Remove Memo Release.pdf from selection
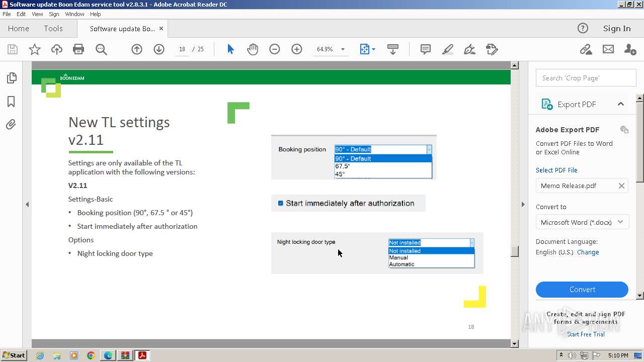The width and height of the screenshot is (644, 362). click(x=621, y=186)
